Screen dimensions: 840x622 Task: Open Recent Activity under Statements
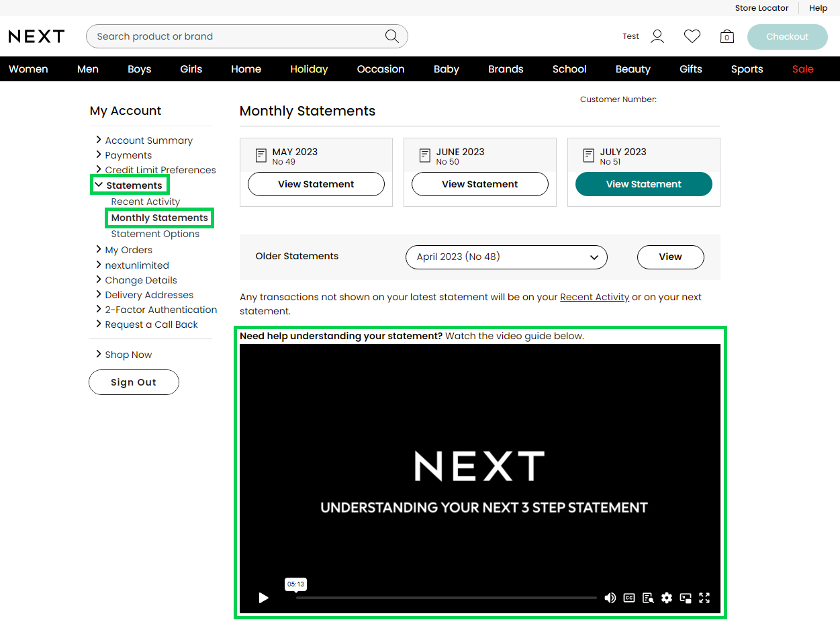(x=146, y=202)
